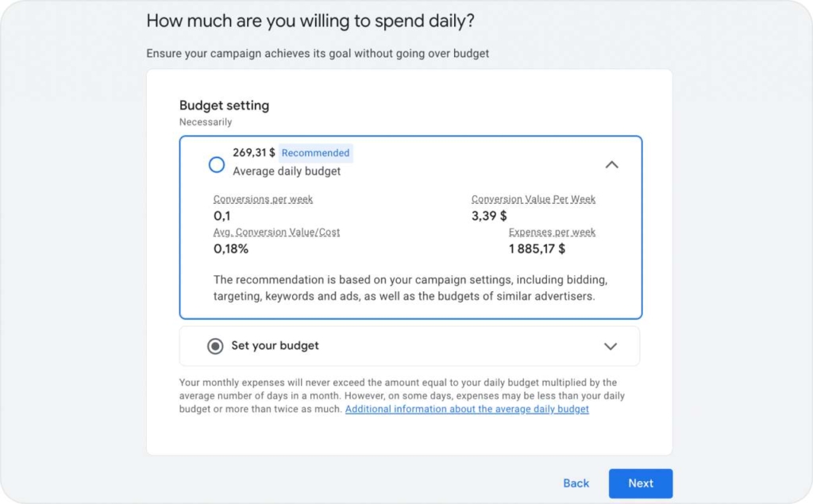Viewport: 813px width, 504px height.
Task: Select the recommended average daily budget radio button
Action: [x=216, y=164]
